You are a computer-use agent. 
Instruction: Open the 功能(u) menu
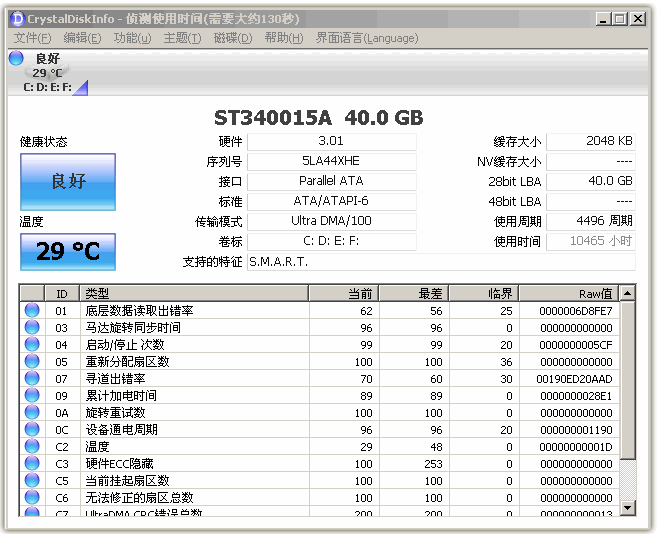coord(132,38)
